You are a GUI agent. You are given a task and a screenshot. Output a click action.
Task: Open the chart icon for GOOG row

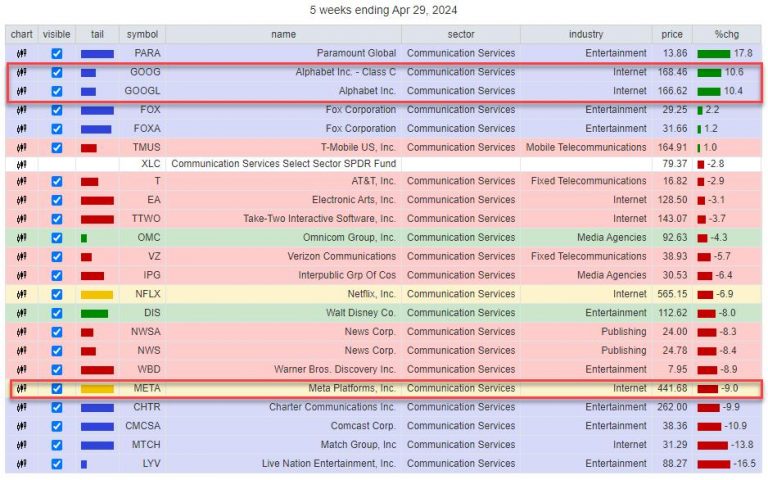point(22,72)
